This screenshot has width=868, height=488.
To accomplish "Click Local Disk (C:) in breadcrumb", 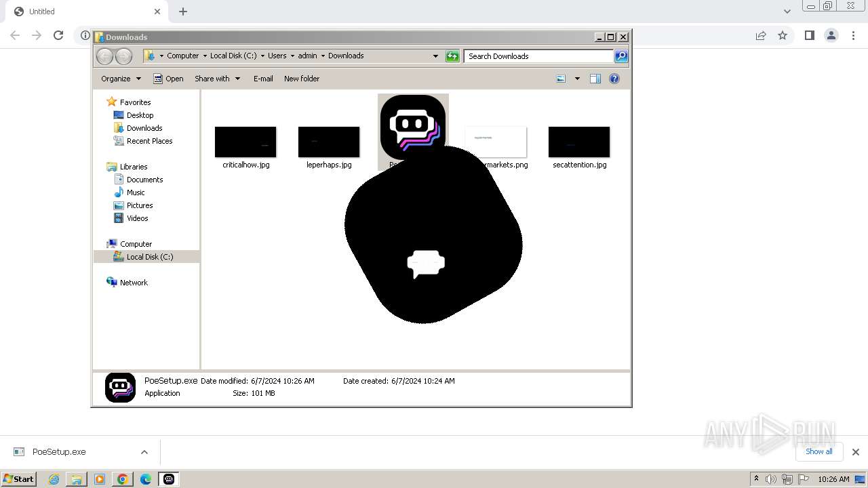I will coord(233,56).
